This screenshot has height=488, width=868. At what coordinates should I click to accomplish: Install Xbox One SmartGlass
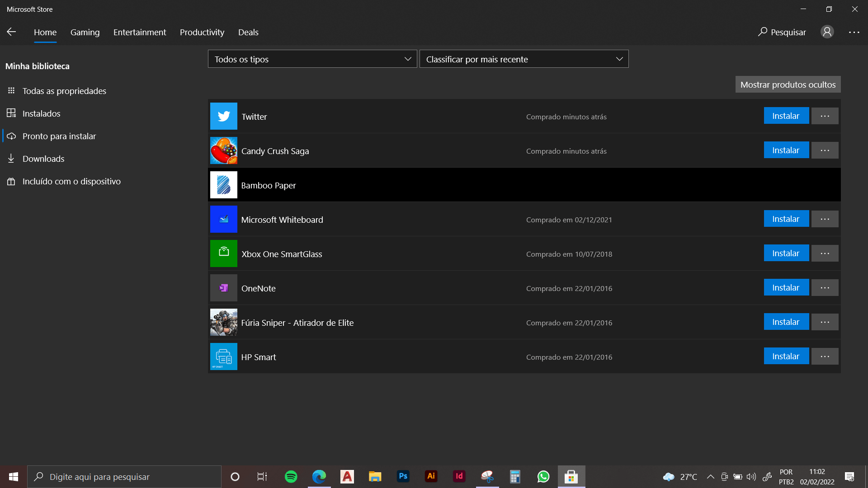coord(786,253)
